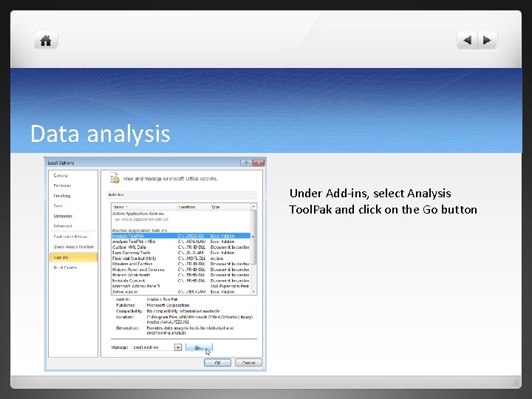This screenshot has height=399, width=532.
Task: Open the Manage Excel Add-ins dropdown arrow
Action: pyautogui.click(x=178, y=347)
